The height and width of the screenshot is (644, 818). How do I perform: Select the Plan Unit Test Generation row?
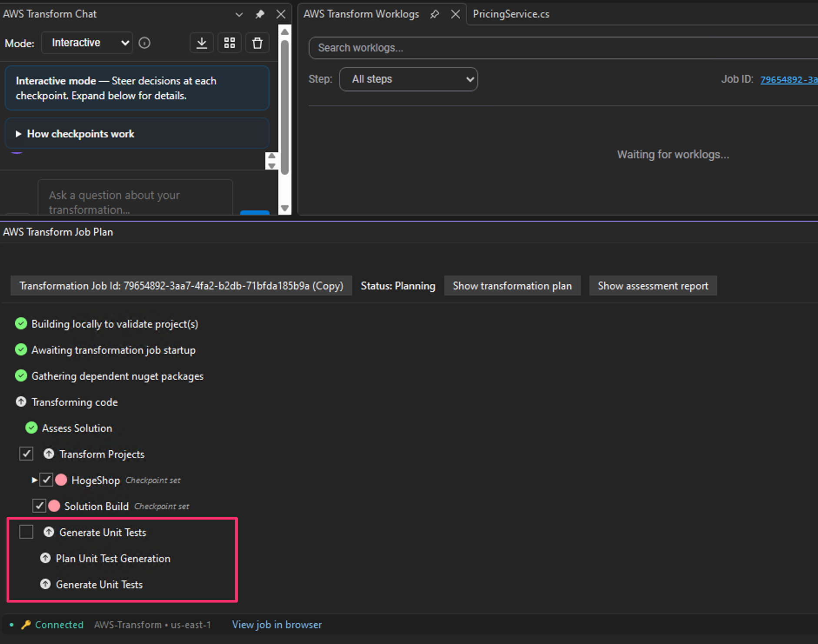[x=113, y=558]
